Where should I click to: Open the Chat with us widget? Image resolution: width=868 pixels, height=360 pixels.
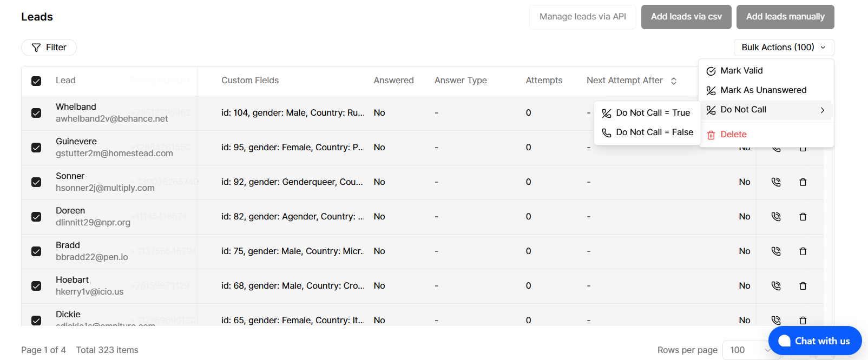(814, 341)
